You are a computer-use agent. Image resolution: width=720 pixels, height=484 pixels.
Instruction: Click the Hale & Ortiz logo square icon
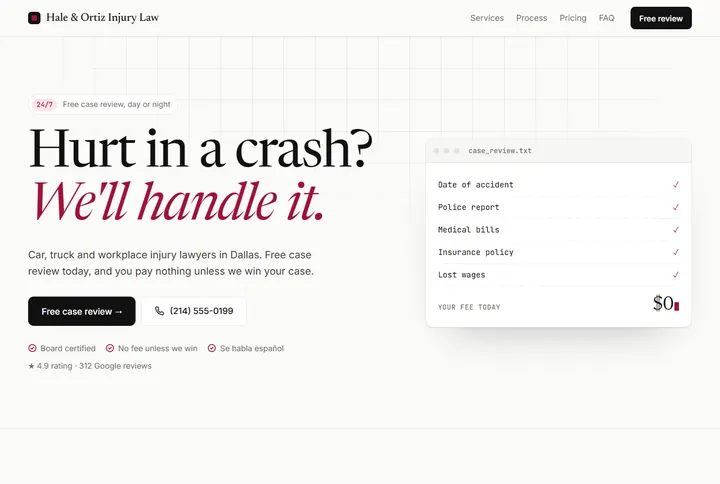coord(34,18)
